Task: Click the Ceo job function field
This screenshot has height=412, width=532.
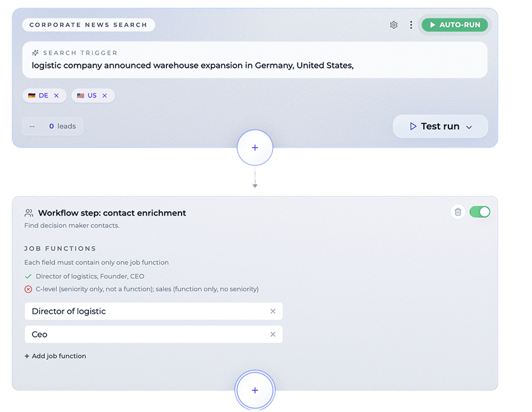Action: [x=144, y=335]
